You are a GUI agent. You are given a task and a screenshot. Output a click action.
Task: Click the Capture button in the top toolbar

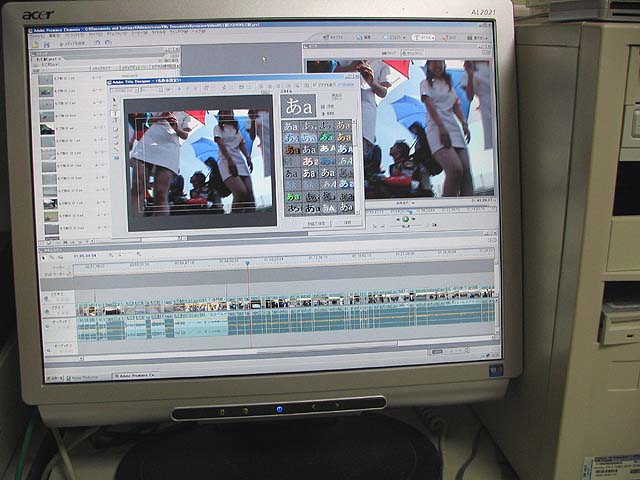333,36
